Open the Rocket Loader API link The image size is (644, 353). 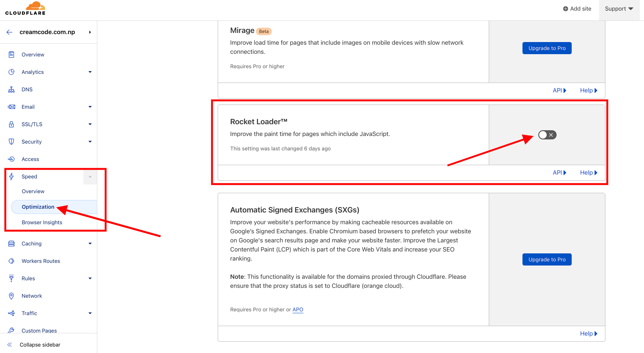(559, 173)
